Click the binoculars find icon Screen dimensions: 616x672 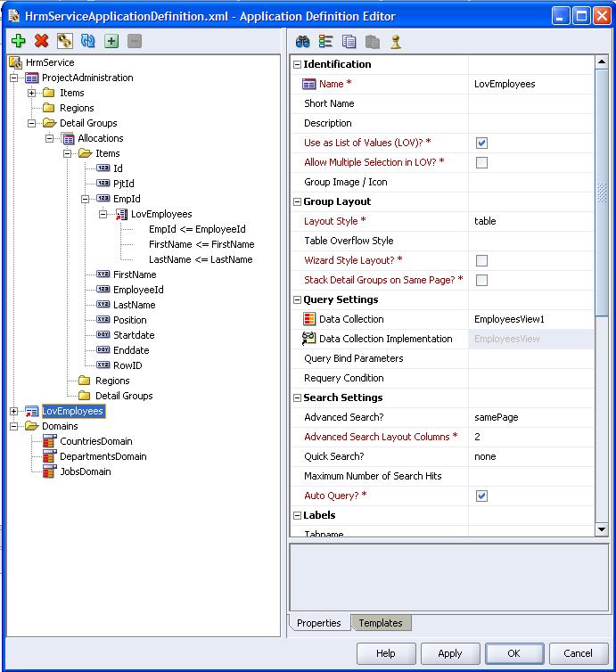tap(302, 41)
